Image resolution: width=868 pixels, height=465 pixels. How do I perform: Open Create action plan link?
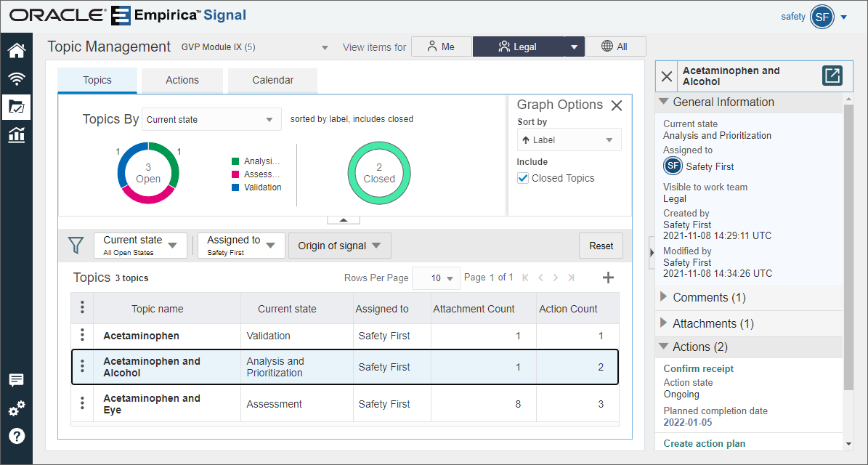pos(704,443)
